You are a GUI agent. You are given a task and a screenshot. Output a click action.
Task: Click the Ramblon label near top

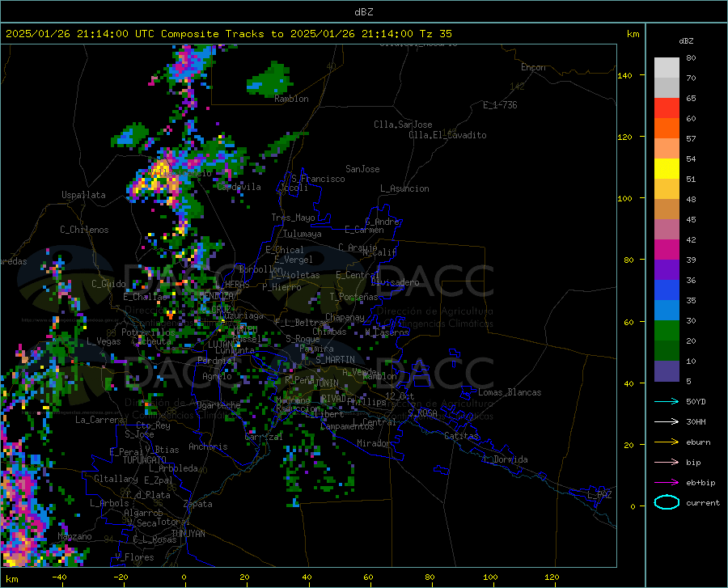[x=291, y=99]
